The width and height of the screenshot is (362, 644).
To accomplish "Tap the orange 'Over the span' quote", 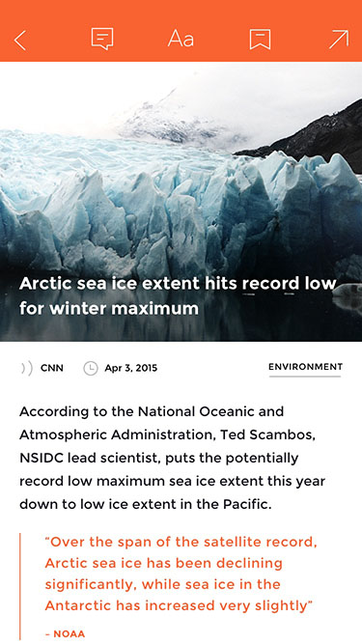I will coord(181,574).
